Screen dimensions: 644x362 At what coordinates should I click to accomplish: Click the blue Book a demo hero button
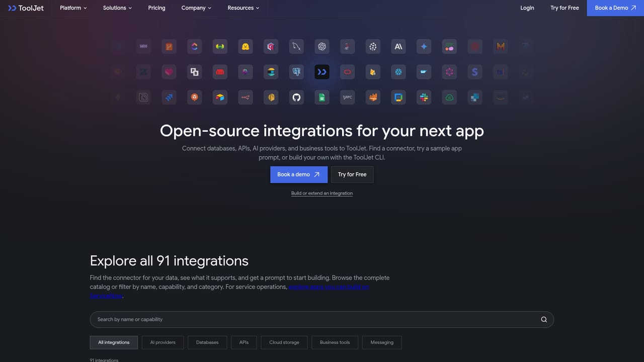click(x=299, y=174)
